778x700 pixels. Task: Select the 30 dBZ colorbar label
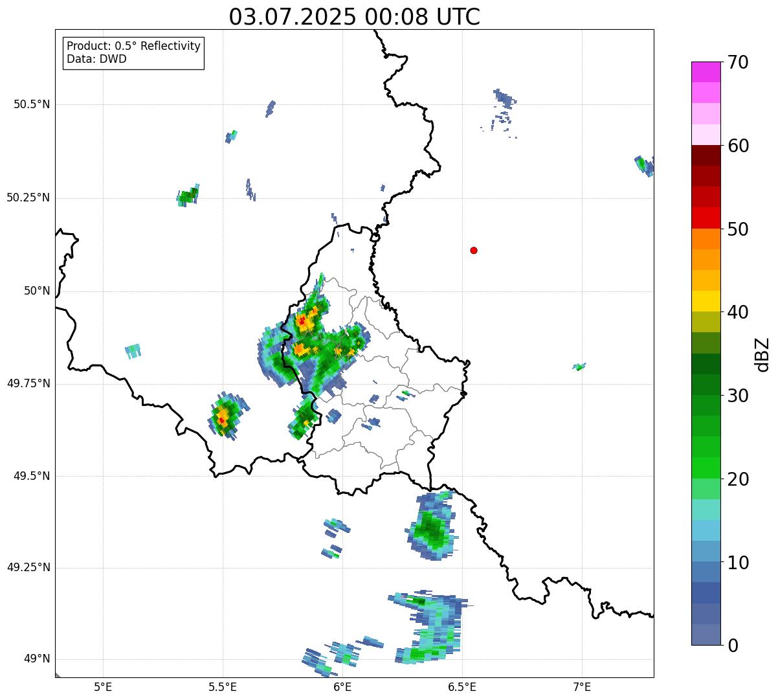pos(737,396)
